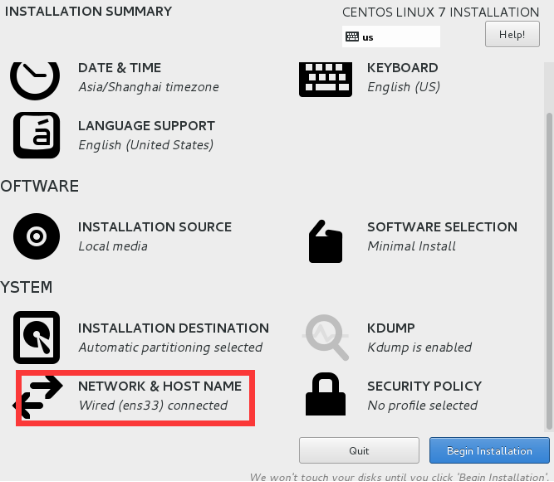Image resolution: width=554 pixels, height=482 pixels.
Task: Click the Begin Installation button
Action: pos(489,451)
